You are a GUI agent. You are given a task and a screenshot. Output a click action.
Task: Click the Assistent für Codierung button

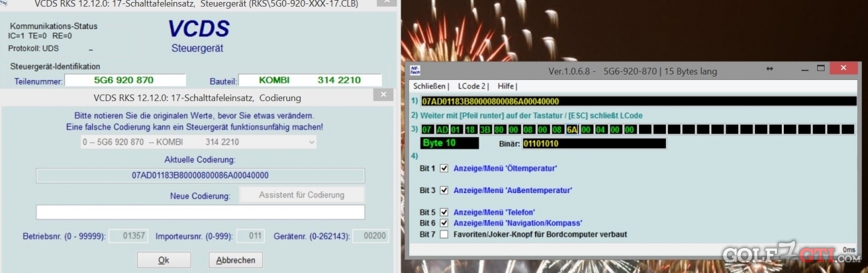[302, 195]
